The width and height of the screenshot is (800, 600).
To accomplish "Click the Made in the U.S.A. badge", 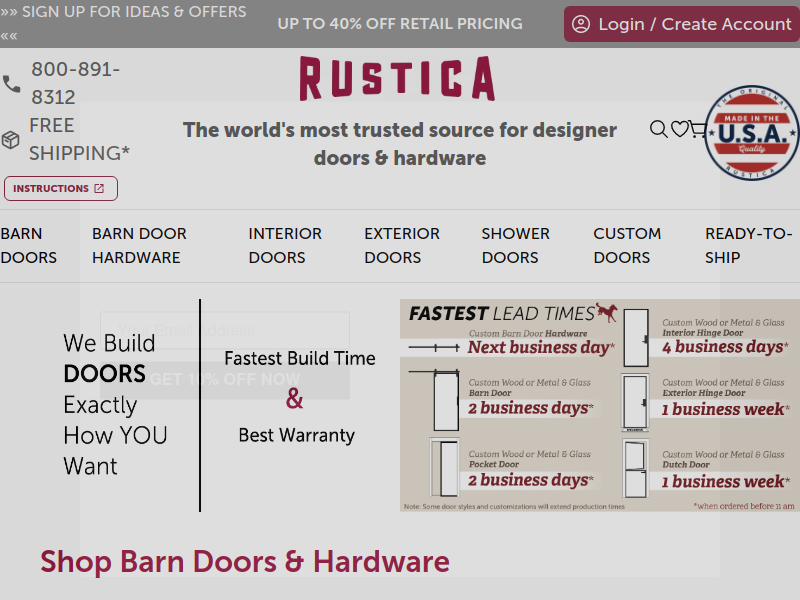I will [752, 133].
